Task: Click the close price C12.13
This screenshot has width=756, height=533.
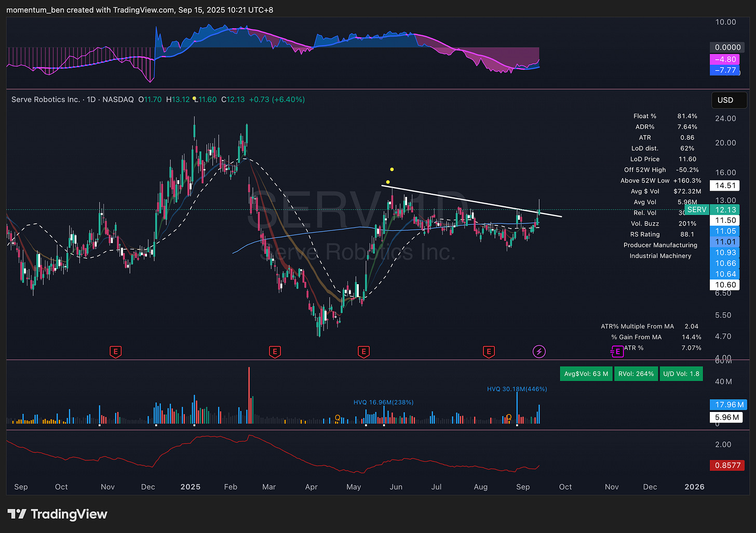Action: (x=233, y=99)
